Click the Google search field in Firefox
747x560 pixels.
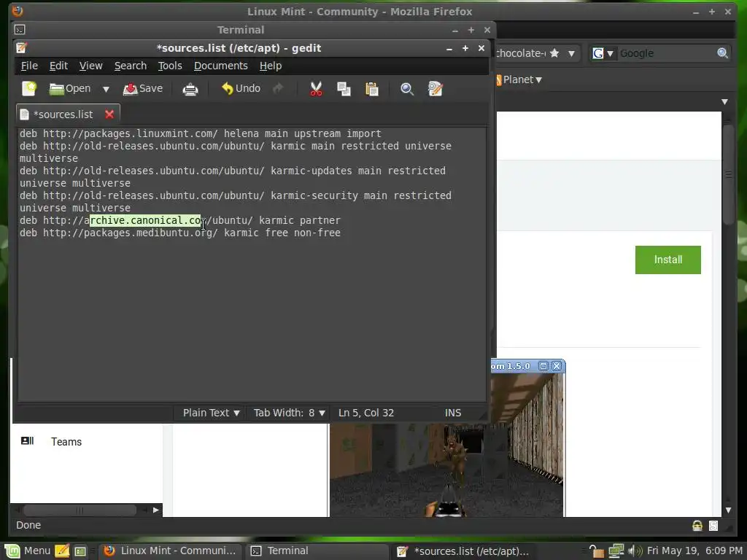click(x=666, y=53)
